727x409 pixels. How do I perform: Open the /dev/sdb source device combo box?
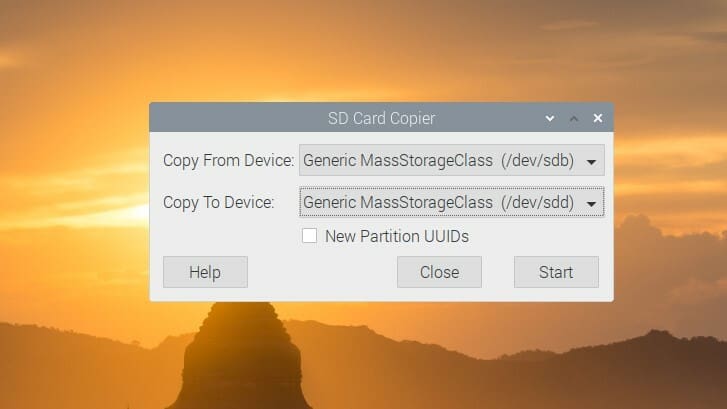click(452, 160)
